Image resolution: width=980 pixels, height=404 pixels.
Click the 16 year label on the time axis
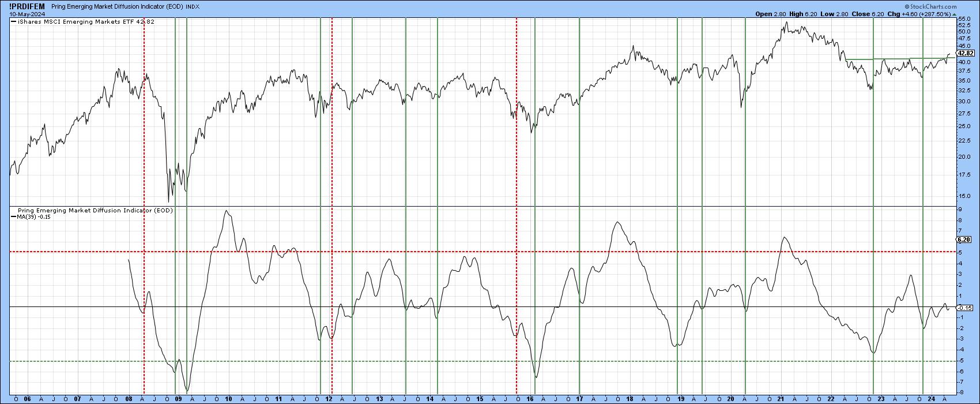pyautogui.click(x=530, y=399)
